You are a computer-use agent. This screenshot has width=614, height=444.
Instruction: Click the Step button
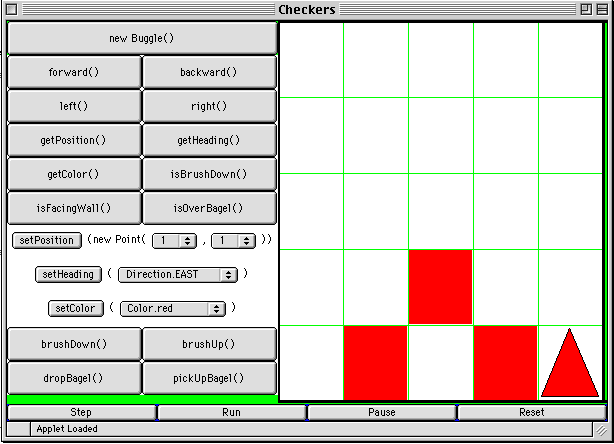pos(81,412)
